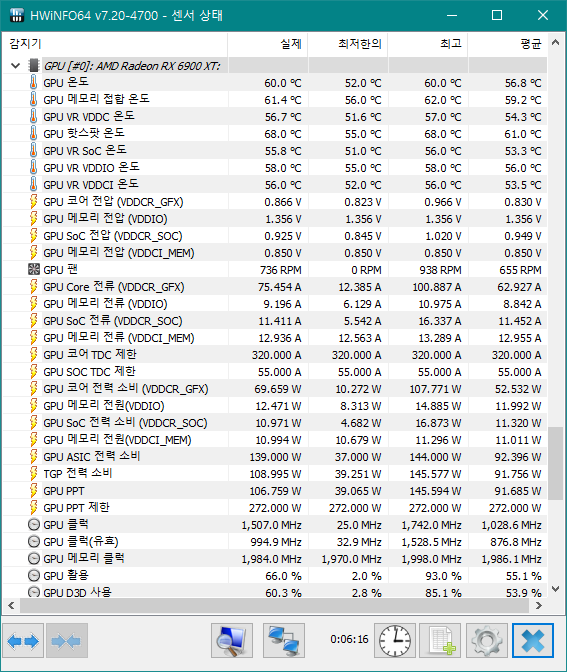This screenshot has width=567, height=672.
Task: Click the clock reset timer button
Action: (x=395, y=641)
